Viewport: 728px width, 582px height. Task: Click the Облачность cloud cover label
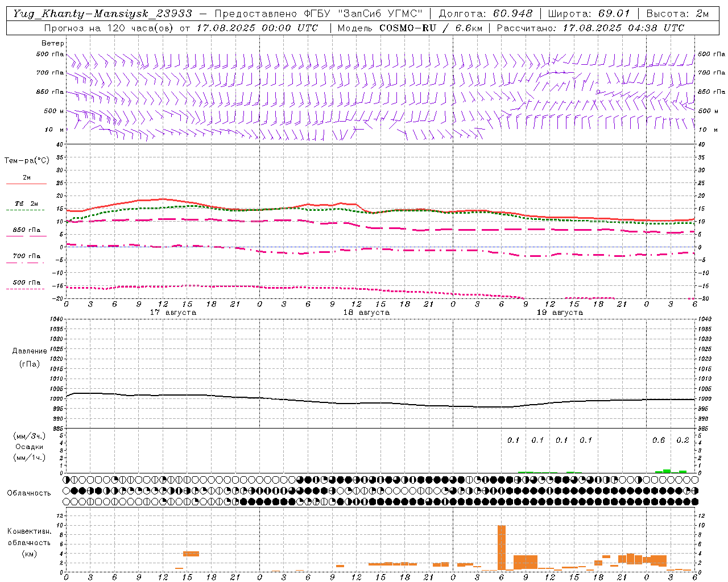(29, 493)
